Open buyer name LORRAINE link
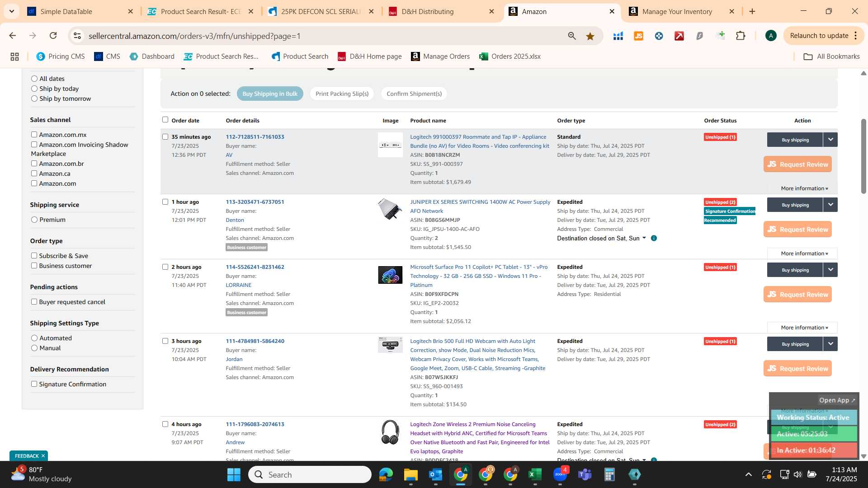 239,285
